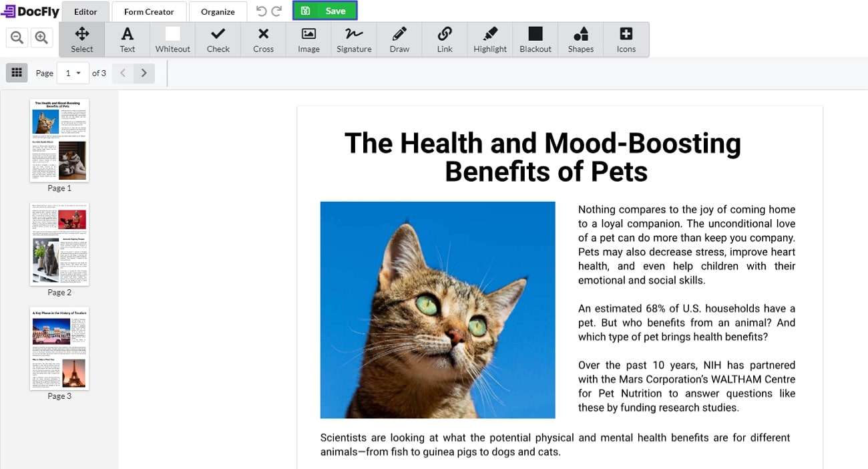Image resolution: width=868 pixels, height=469 pixels.
Task: Open the page number dropdown
Action: pos(73,73)
